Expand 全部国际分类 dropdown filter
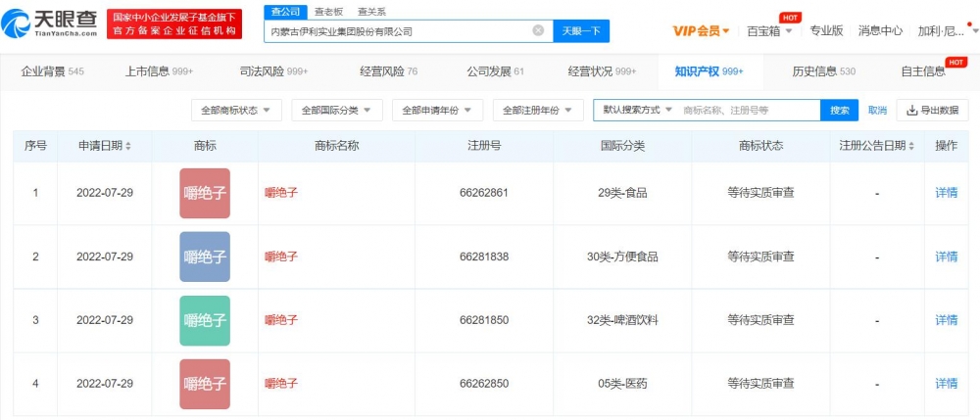980x420 pixels. (336, 111)
